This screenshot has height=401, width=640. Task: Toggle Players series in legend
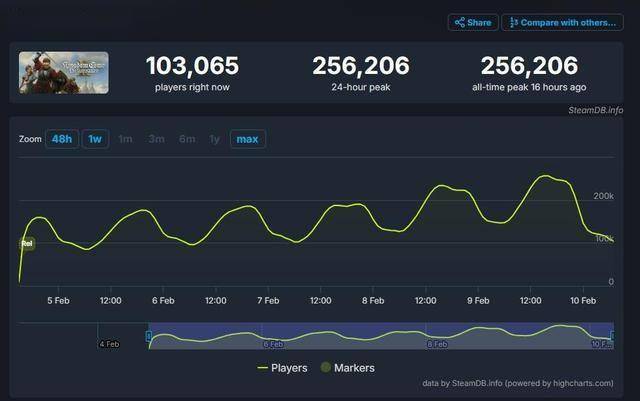click(282, 368)
